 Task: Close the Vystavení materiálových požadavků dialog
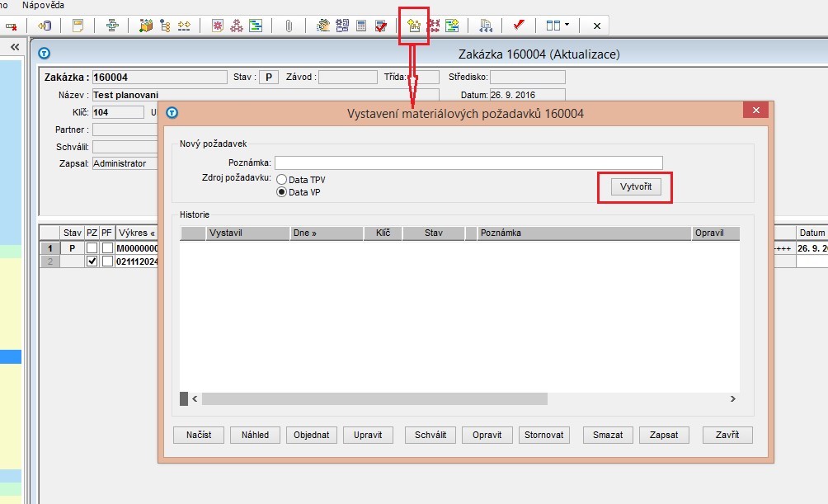[x=755, y=110]
